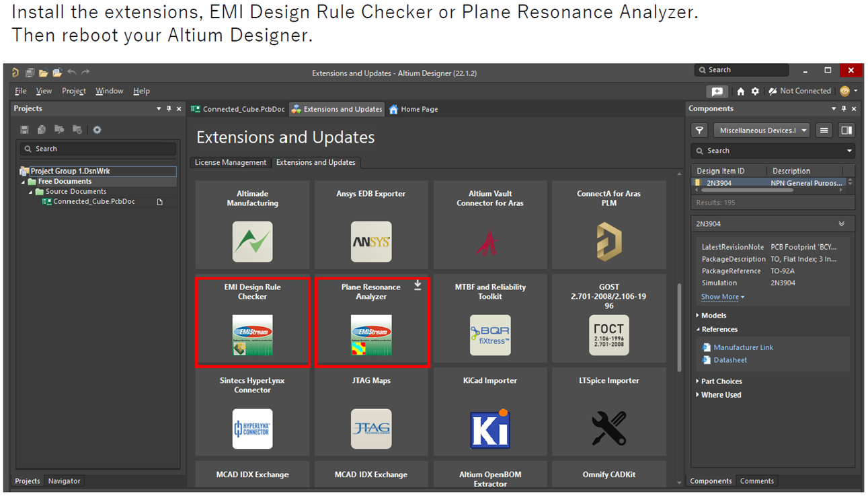Close the Components panel
The height and width of the screenshot is (496, 868).
pos(854,109)
